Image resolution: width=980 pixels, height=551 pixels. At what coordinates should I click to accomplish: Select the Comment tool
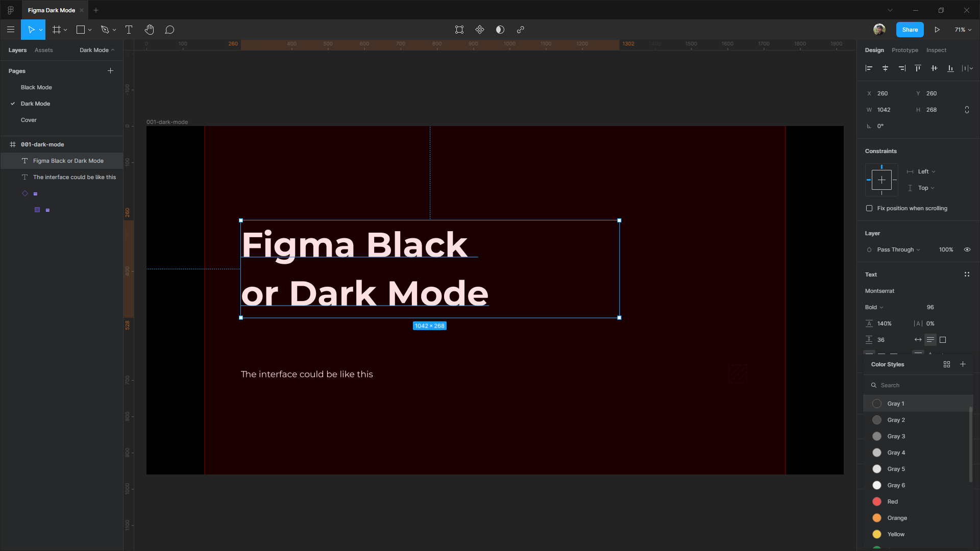click(169, 30)
